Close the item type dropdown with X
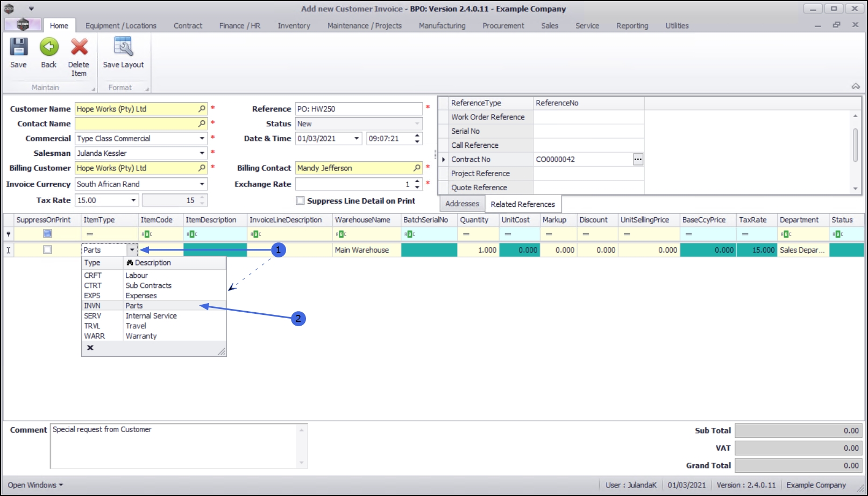Screen dimensions: 868x496 click(90, 348)
